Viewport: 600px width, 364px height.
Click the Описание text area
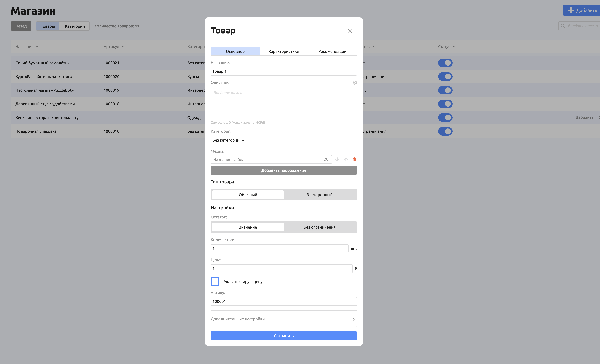[x=284, y=103]
